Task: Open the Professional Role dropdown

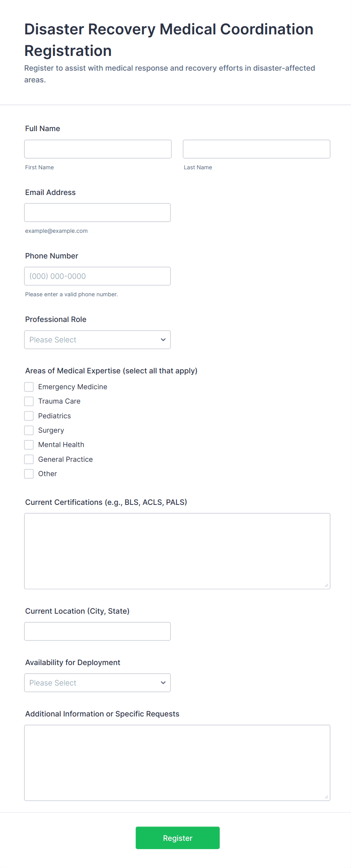Action: point(97,339)
